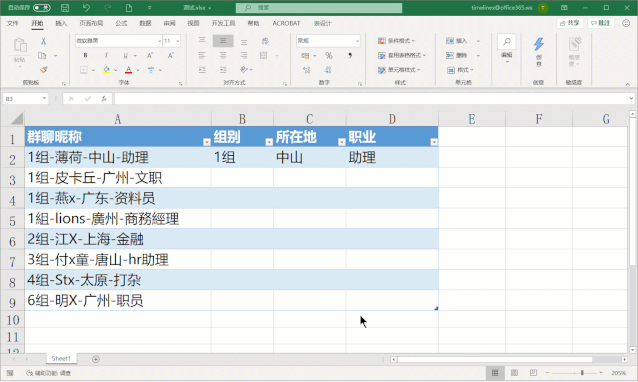Click the Decrease Indent icon

click(x=202, y=70)
